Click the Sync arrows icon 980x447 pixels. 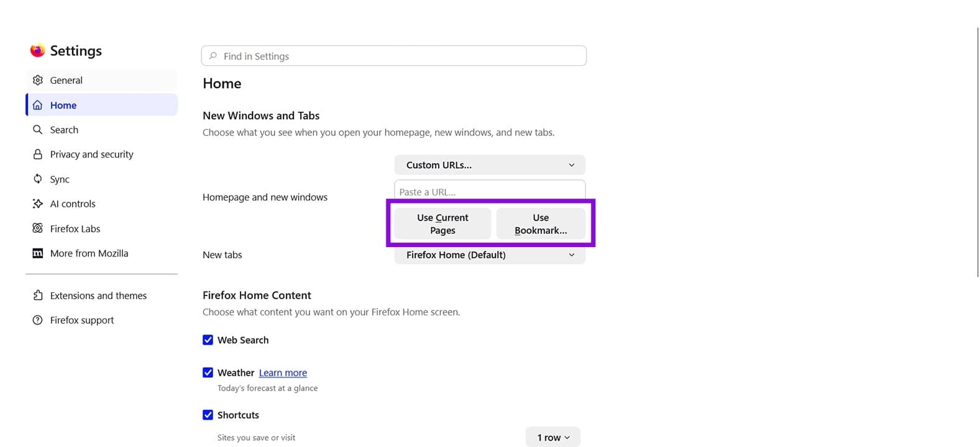tap(38, 179)
